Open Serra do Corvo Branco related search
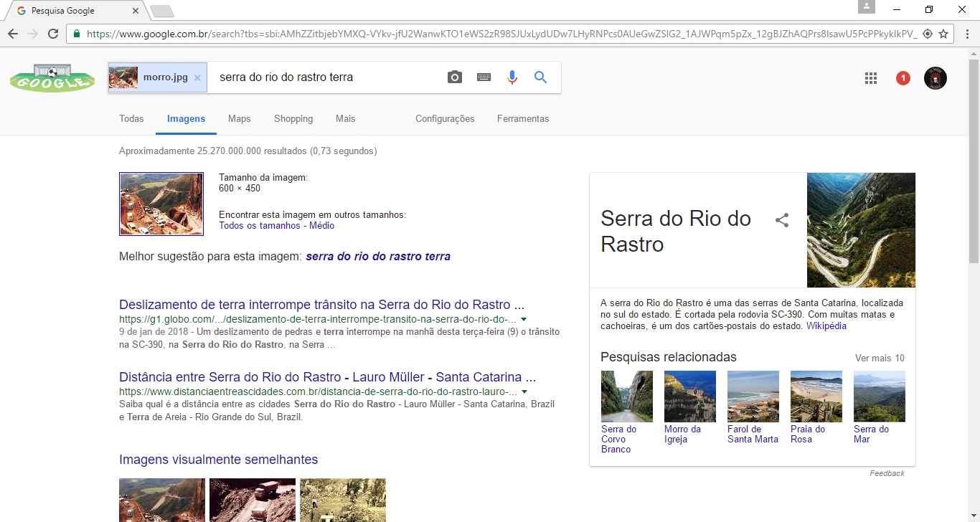Image resolution: width=980 pixels, height=522 pixels. [x=626, y=412]
